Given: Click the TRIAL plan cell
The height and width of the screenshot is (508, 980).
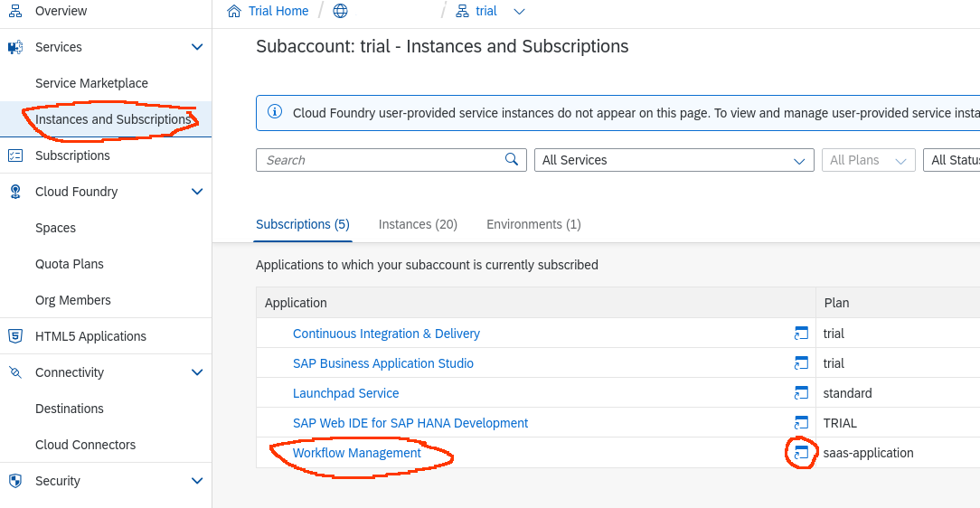Looking at the screenshot, I should [x=840, y=423].
